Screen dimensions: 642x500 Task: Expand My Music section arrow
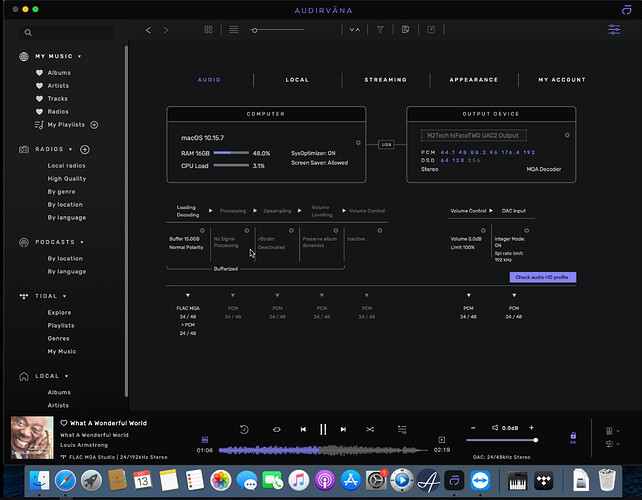pos(79,57)
